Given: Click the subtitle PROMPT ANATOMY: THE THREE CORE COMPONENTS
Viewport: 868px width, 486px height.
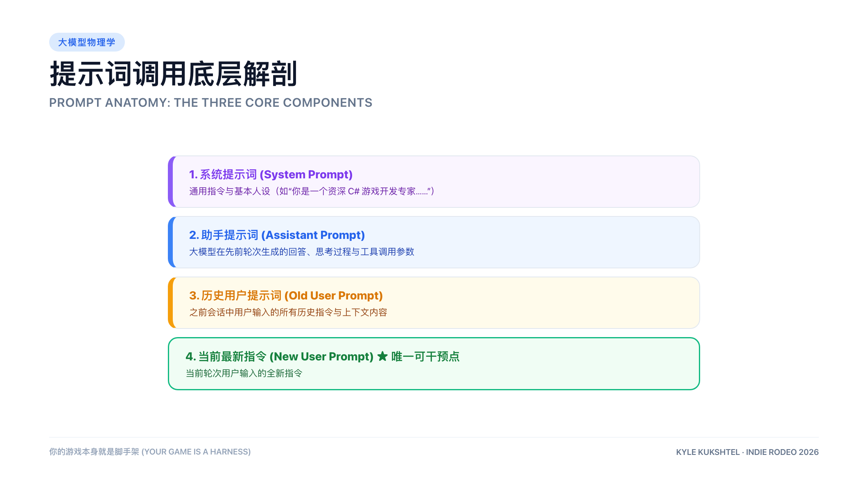Looking at the screenshot, I should pos(211,103).
